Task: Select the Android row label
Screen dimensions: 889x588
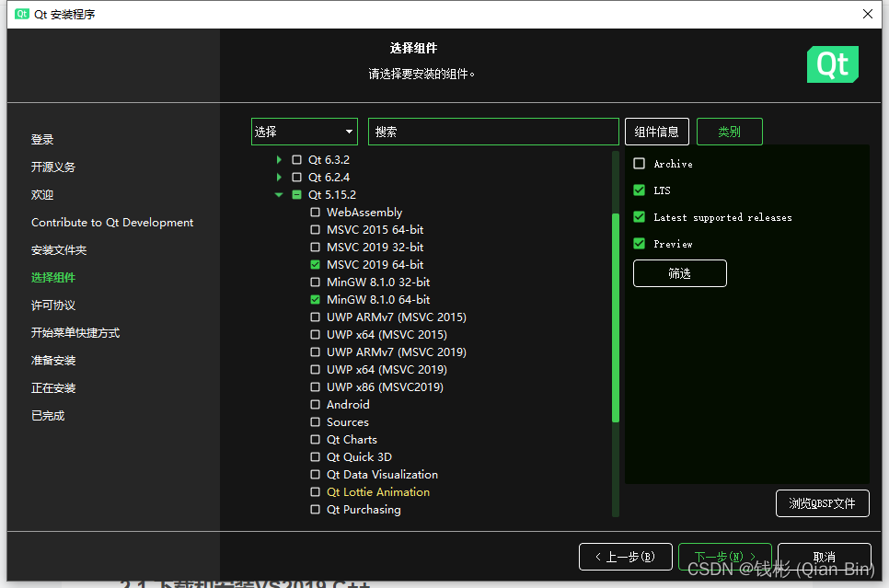Action: (348, 404)
